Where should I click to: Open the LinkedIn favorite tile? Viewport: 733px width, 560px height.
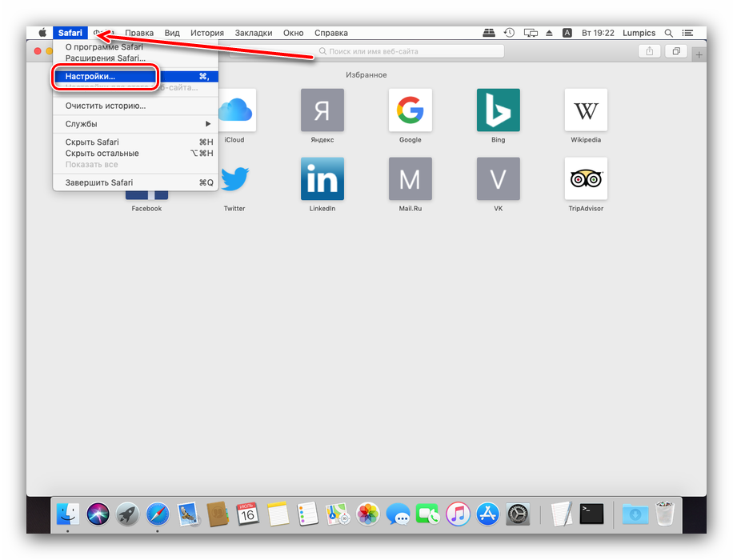pos(322,178)
